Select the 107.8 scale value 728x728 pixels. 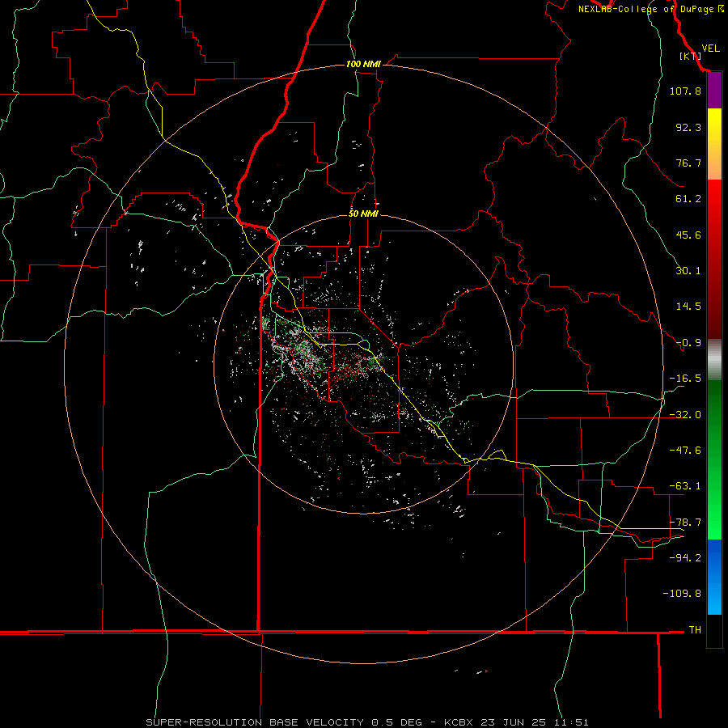[x=685, y=91]
